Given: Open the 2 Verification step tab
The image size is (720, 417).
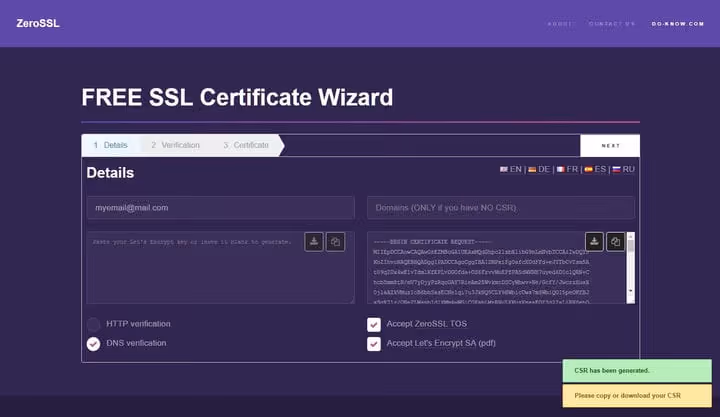Looking at the screenshot, I should coord(175,145).
